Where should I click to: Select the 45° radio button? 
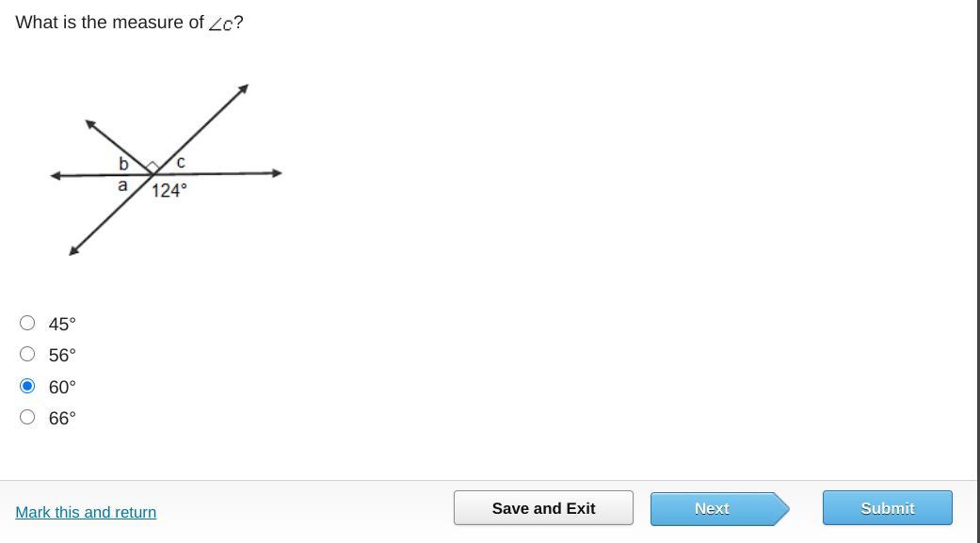coord(27,323)
